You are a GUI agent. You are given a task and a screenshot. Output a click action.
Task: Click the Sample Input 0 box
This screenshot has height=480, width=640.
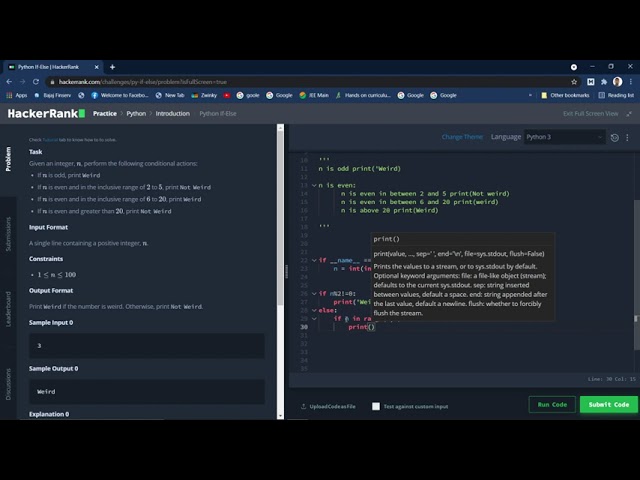click(x=147, y=345)
